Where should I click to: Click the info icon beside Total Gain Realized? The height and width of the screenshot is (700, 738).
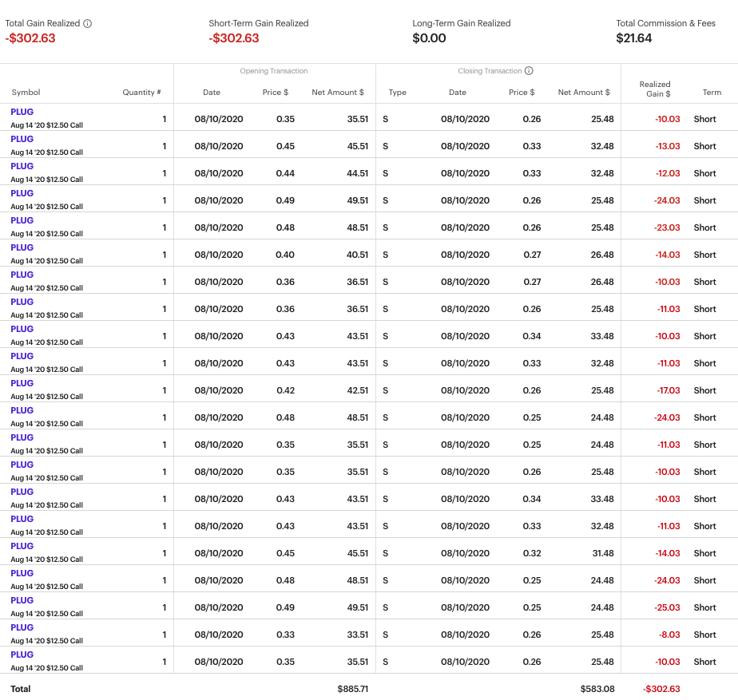[x=88, y=24]
